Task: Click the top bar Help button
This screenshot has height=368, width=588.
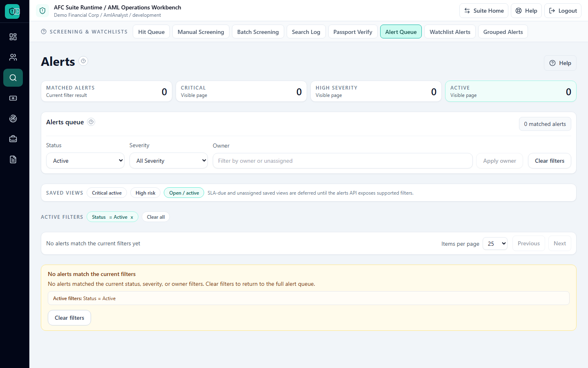Action: 526,11
